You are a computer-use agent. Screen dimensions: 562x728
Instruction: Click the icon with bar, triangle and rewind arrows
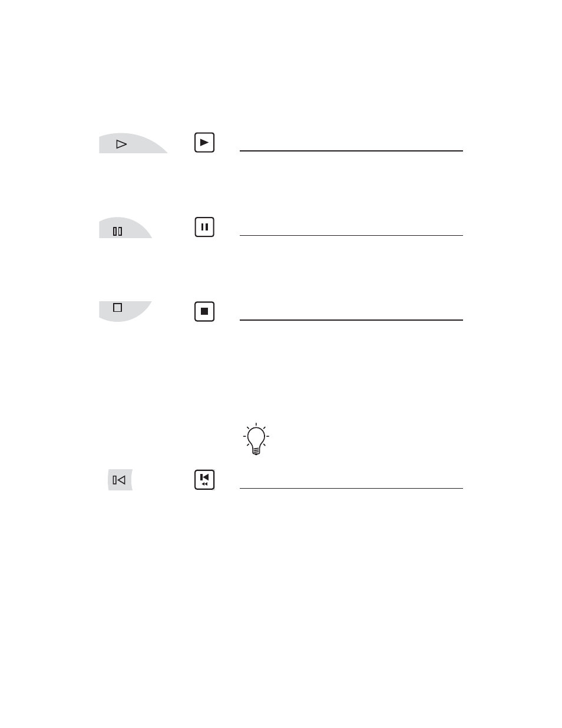click(x=204, y=480)
